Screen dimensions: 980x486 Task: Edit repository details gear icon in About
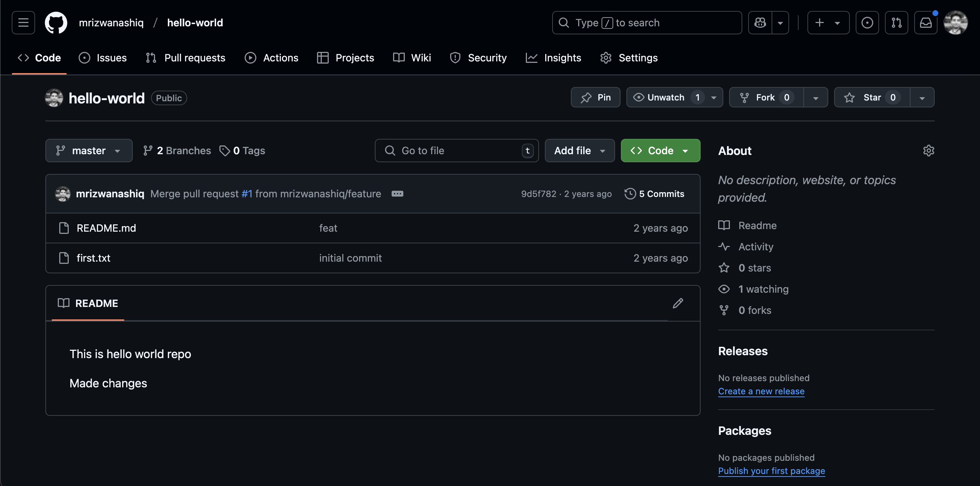click(929, 151)
